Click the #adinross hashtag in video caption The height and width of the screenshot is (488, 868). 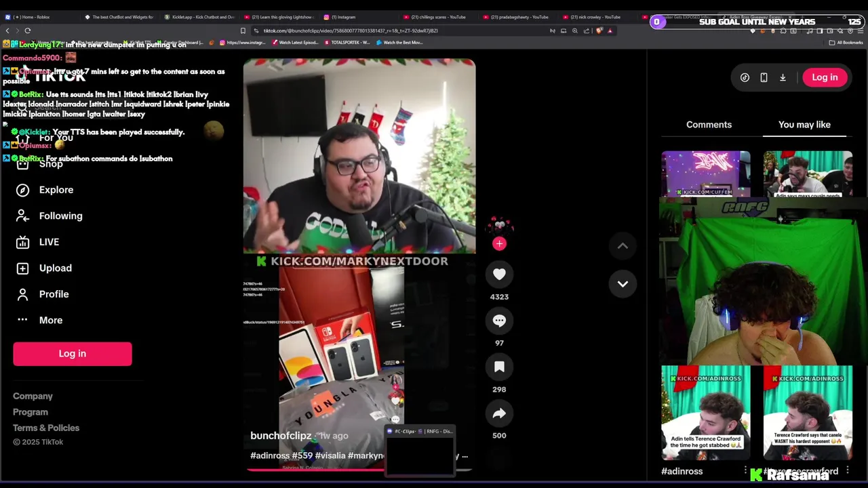pos(270,456)
